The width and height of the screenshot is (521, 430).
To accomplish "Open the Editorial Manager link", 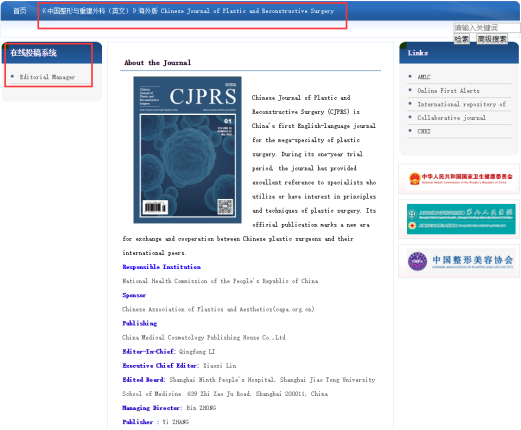I will (x=47, y=77).
